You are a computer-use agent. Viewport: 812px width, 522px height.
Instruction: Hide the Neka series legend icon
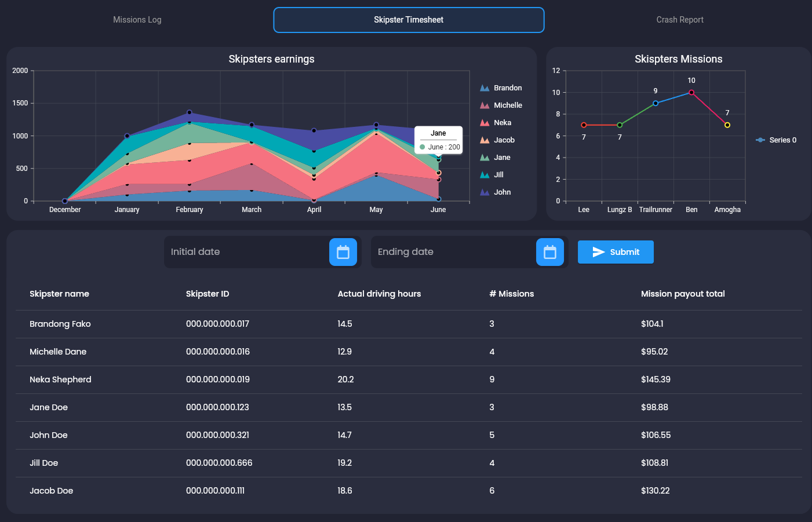tap(485, 123)
